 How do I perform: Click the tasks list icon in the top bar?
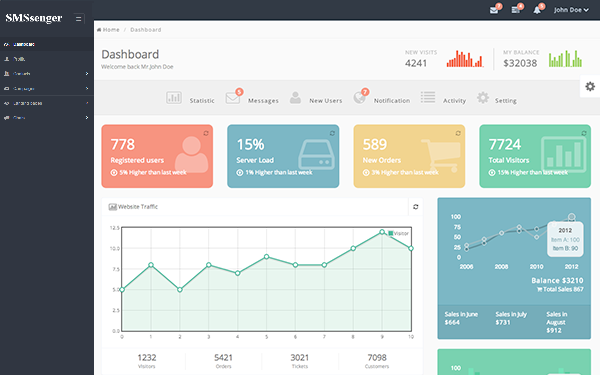coord(515,10)
